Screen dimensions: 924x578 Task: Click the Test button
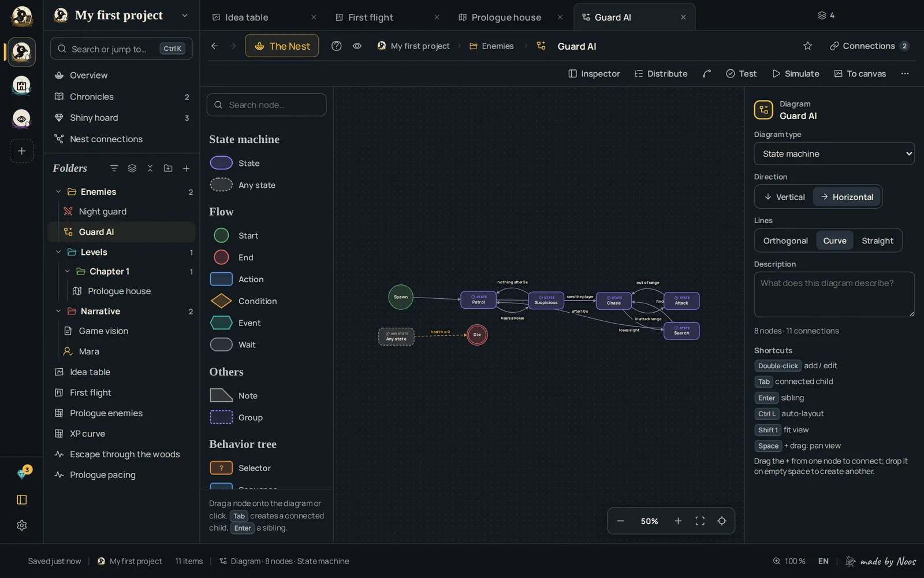[741, 73]
